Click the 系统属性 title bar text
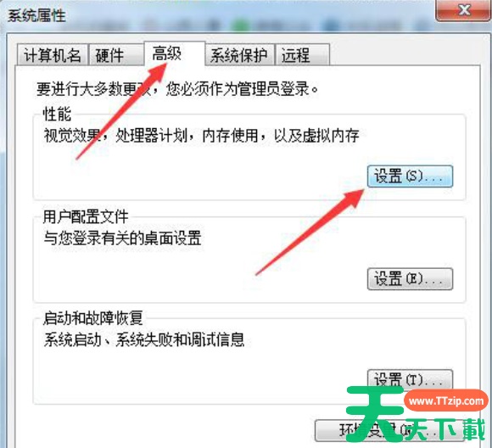This screenshot has width=492, height=448. (x=36, y=15)
